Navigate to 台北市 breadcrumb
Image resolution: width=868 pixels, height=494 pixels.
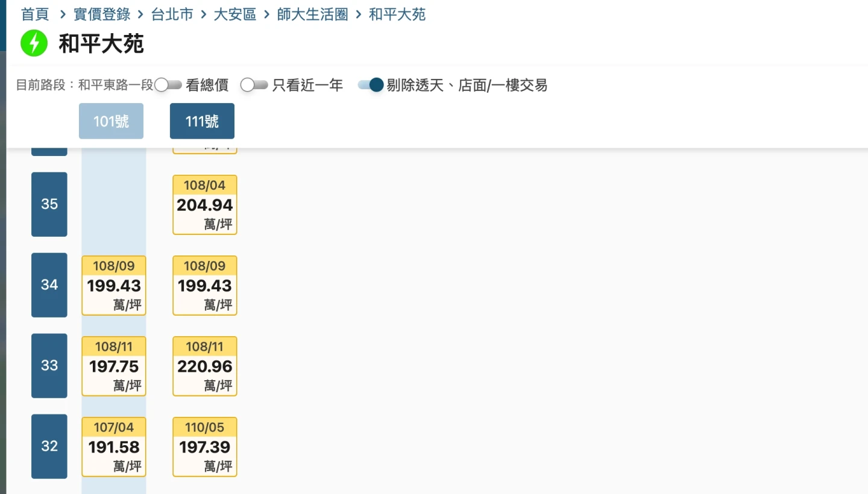pyautogui.click(x=172, y=14)
